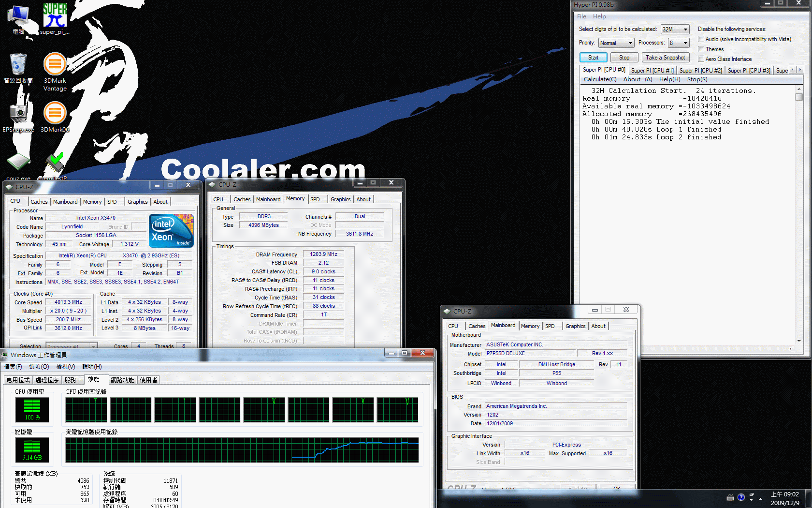Click the Stop button in Hyper PI
This screenshot has height=508, width=812.
tap(624, 58)
